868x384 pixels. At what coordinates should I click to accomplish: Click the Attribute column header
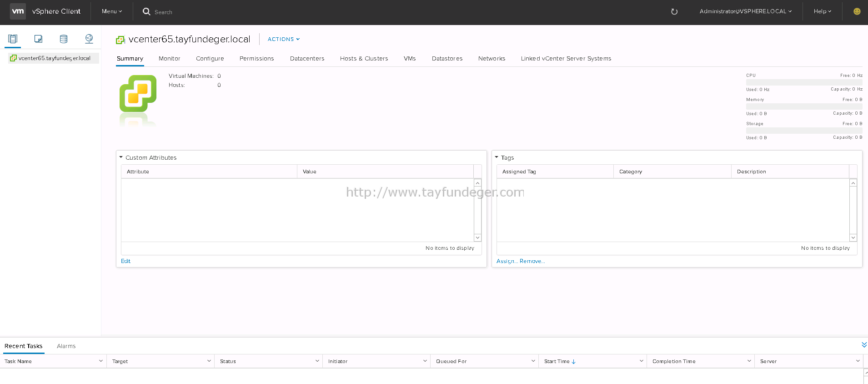(209, 172)
